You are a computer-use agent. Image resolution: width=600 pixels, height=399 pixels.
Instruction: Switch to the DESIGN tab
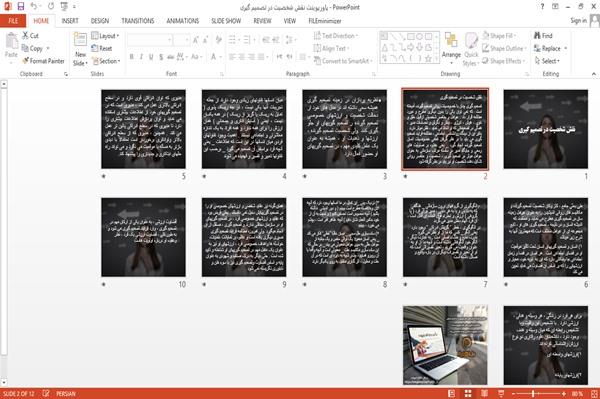pyautogui.click(x=100, y=21)
